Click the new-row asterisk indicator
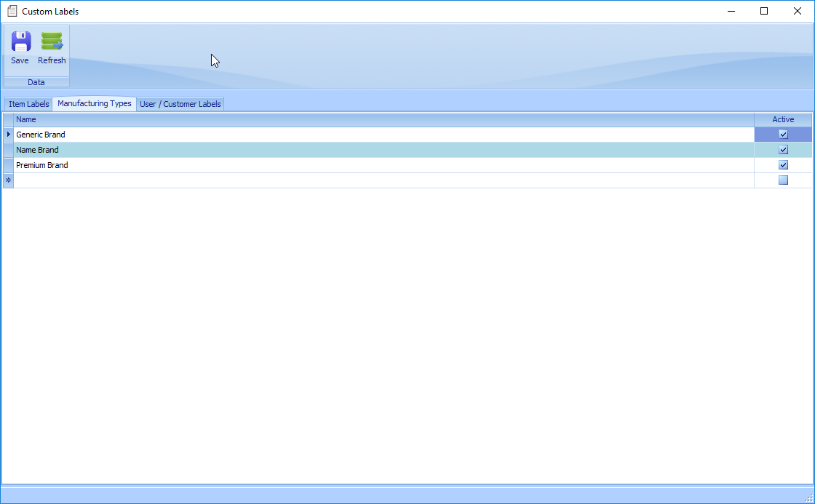The width and height of the screenshot is (815, 504). click(x=8, y=180)
